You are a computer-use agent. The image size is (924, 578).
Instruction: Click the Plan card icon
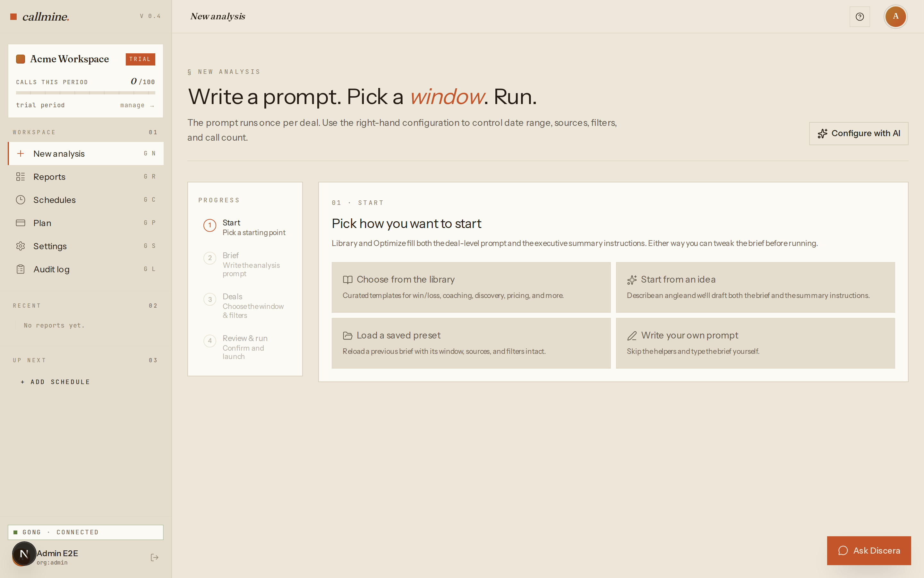[x=21, y=223]
